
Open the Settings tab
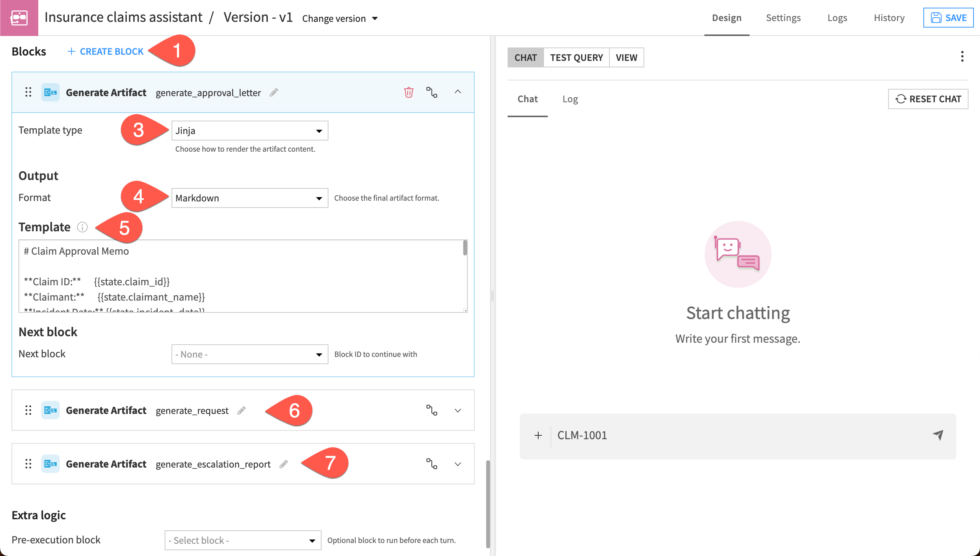coord(783,18)
